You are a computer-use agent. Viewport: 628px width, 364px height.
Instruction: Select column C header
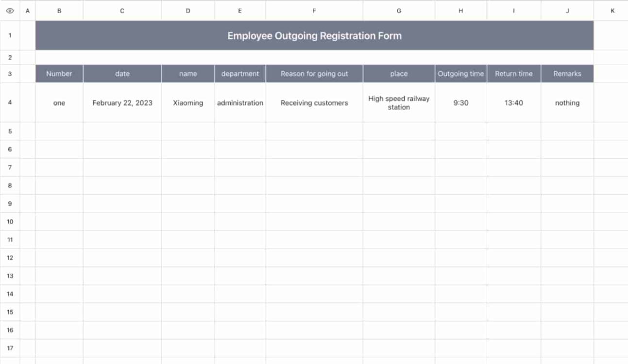tap(122, 10)
